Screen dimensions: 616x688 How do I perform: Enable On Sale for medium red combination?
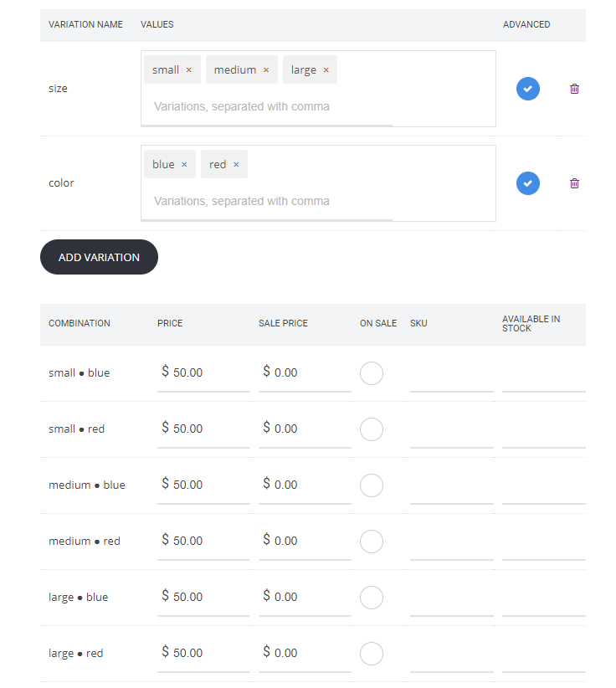pyautogui.click(x=372, y=542)
